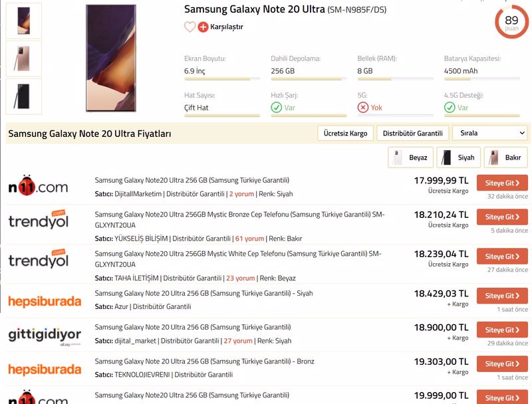Click the Samsung Galaxy Note 20 Ultra Fiyatları heading
Screen dimensions: 532x404
(x=90, y=134)
